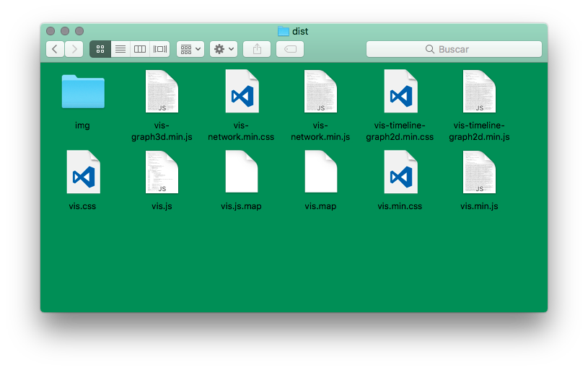Select the vis-graph3d.min.js file icon
This screenshot has height=370, width=588.
[162, 92]
